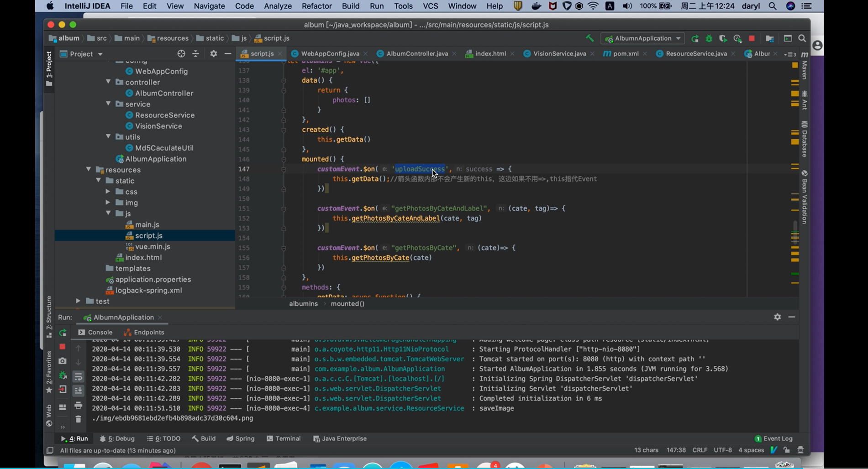Stop the running application with red square
868x469 pixels.
[x=752, y=38]
